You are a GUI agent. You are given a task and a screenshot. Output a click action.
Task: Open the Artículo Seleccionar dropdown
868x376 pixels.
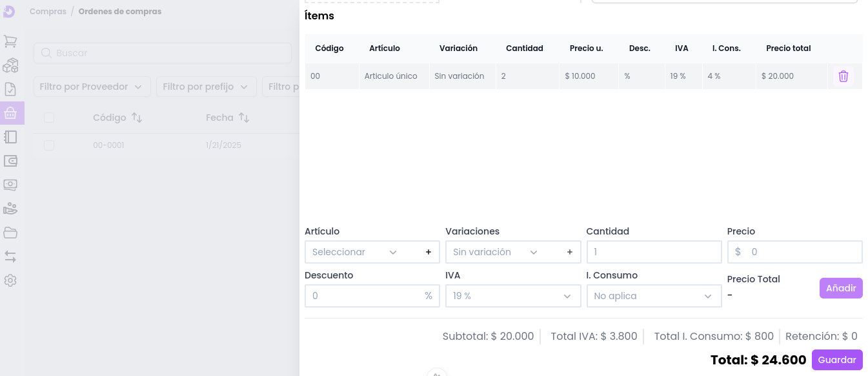click(355, 252)
